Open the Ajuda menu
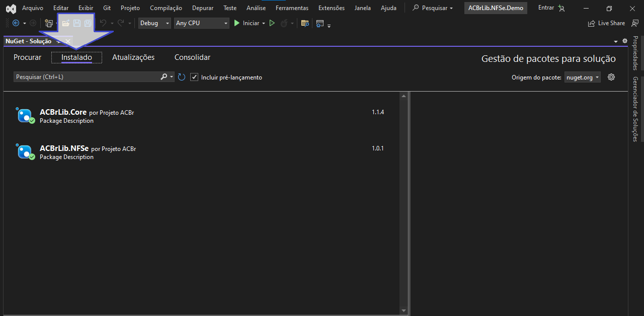This screenshot has width=644, height=316. 388,8
